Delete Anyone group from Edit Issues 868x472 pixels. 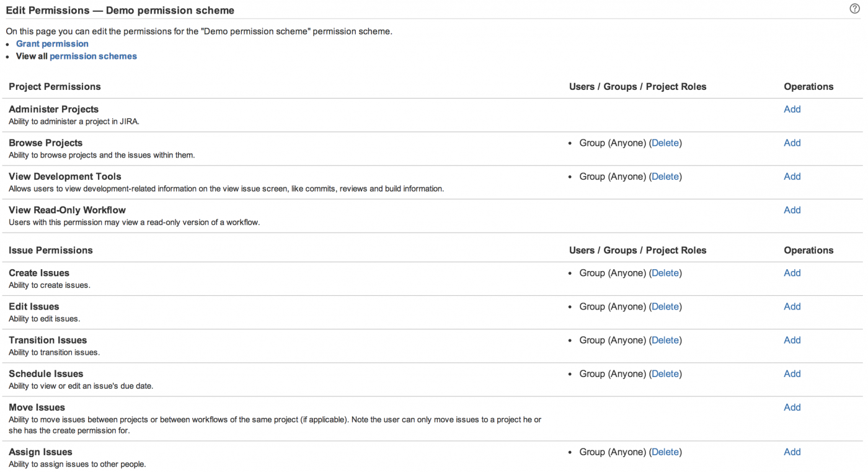pyautogui.click(x=665, y=307)
